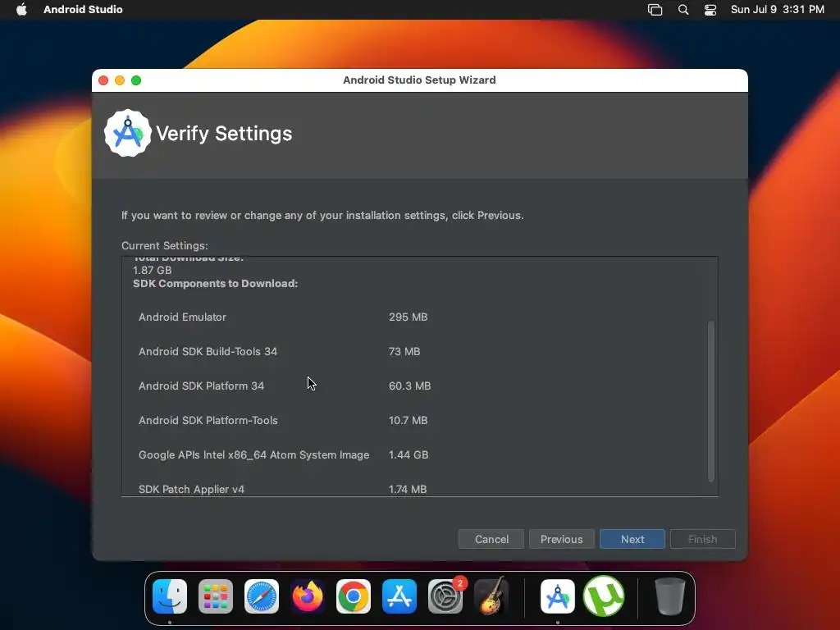This screenshot has width=840, height=630.
Task: Open Google Chrome from the dock
Action: (353, 596)
